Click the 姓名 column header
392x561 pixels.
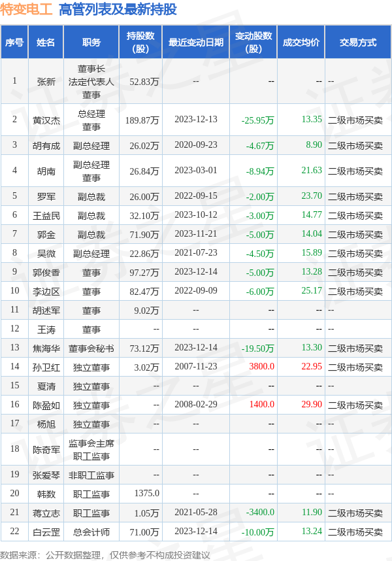pyautogui.click(x=46, y=42)
